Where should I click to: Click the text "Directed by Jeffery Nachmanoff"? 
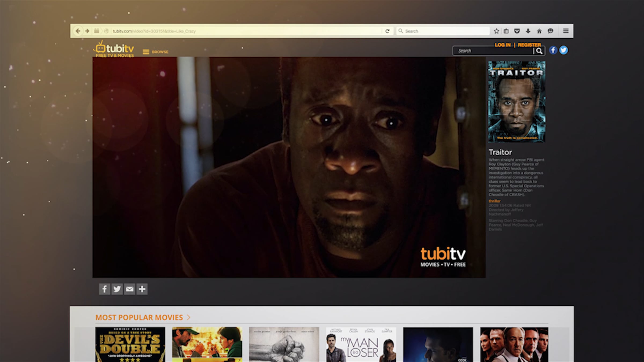click(x=506, y=212)
